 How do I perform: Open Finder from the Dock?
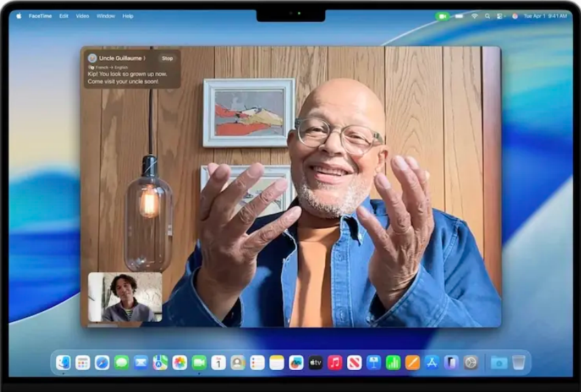[63, 362]
